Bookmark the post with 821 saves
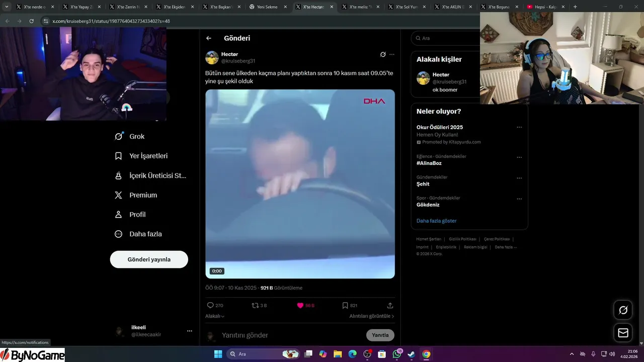The height and width of the screenshot is (362, 644). click(350, 305)
